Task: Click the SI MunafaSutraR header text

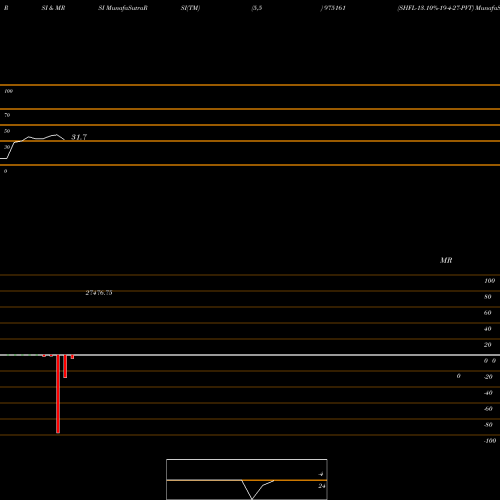Action: tap(123, 8)
